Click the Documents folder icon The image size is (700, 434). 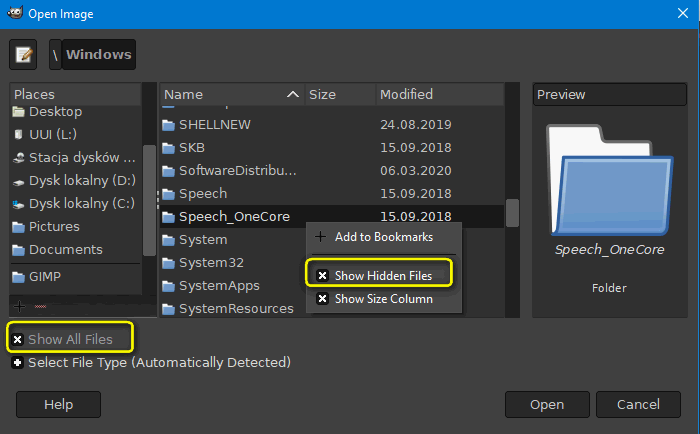click(x=18, y=250)
